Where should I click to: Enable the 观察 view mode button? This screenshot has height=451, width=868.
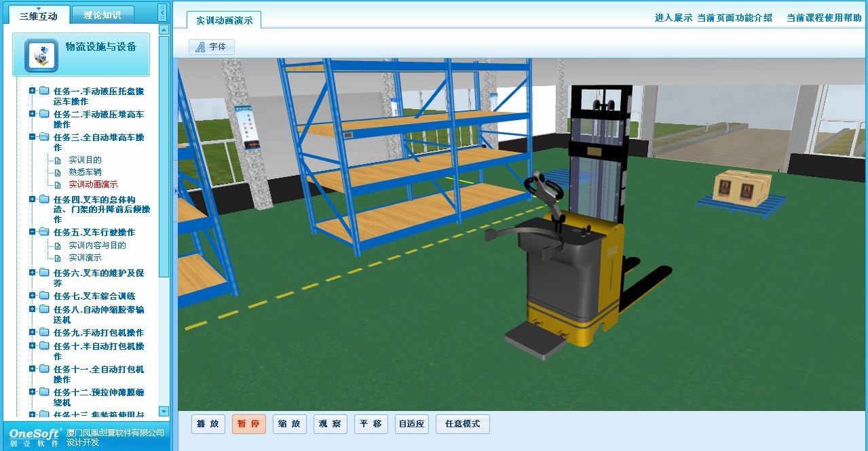point(331,424)
